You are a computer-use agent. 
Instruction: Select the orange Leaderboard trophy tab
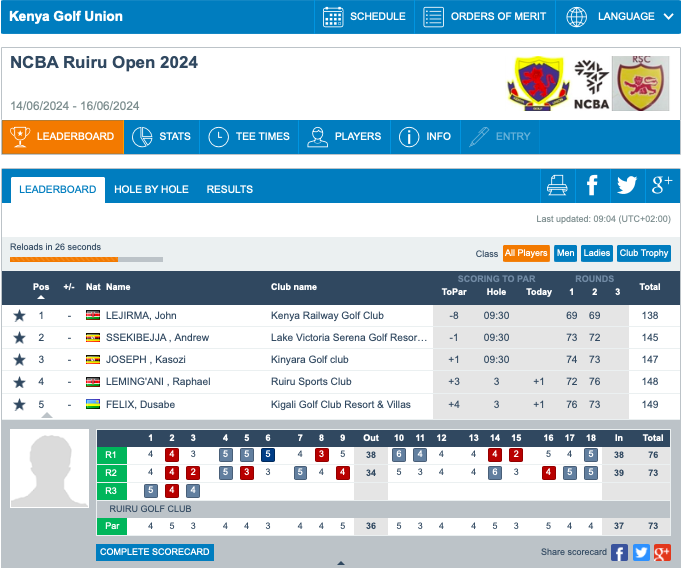[63, 137]
